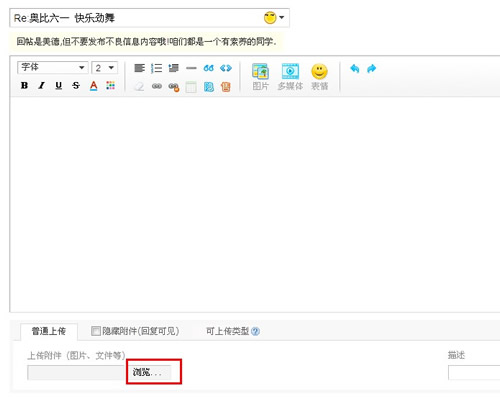Click the 可上传类型 label

[228, 331]
